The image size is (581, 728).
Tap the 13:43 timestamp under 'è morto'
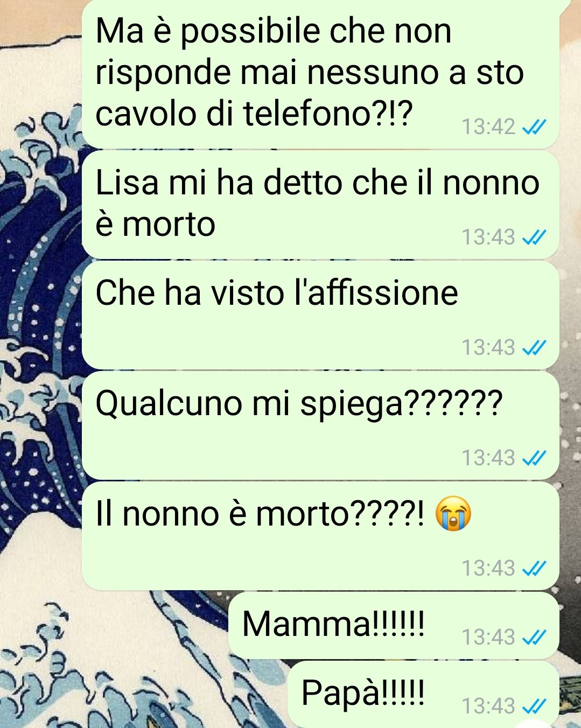coord(488,237)
